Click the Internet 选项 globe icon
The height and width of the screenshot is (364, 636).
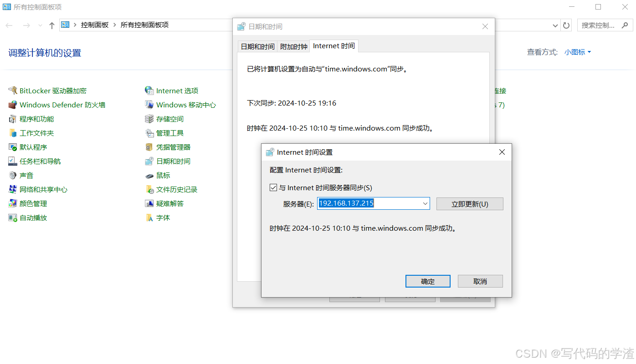coord(149,91)
